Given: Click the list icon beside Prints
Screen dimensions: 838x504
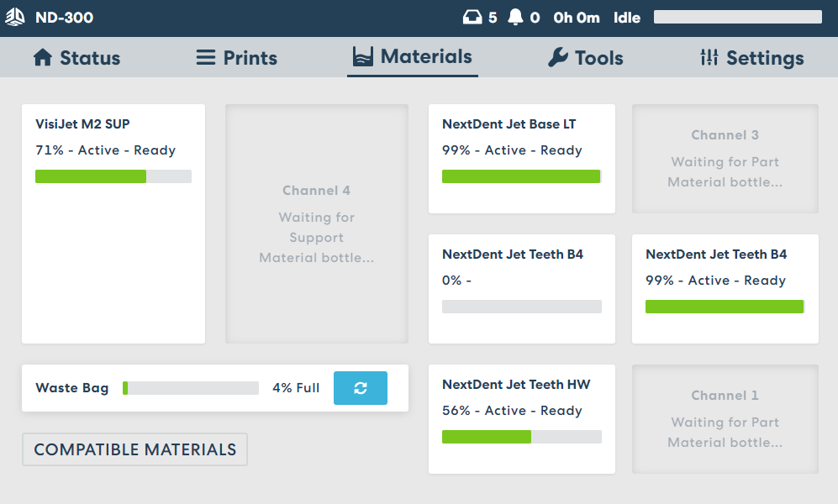Looking at the screenshot, I should click(x=206, y=58).
